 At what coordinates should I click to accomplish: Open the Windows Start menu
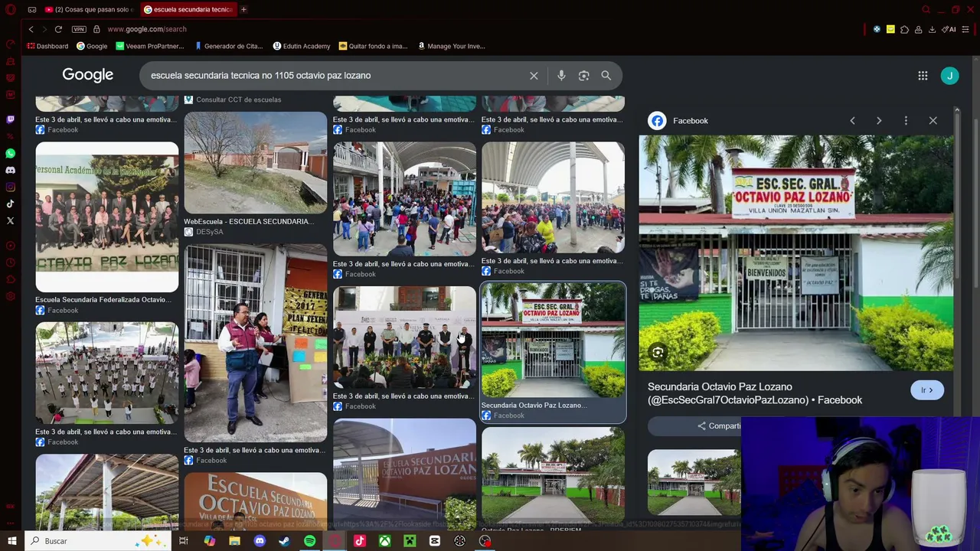[x=11, y=541]
